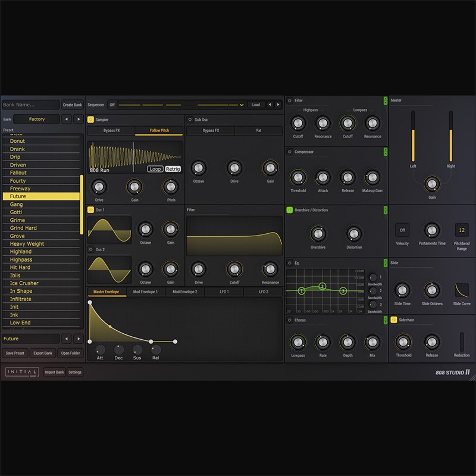
Task: Click the Chorus Depth knob
Action: (347, 342)
